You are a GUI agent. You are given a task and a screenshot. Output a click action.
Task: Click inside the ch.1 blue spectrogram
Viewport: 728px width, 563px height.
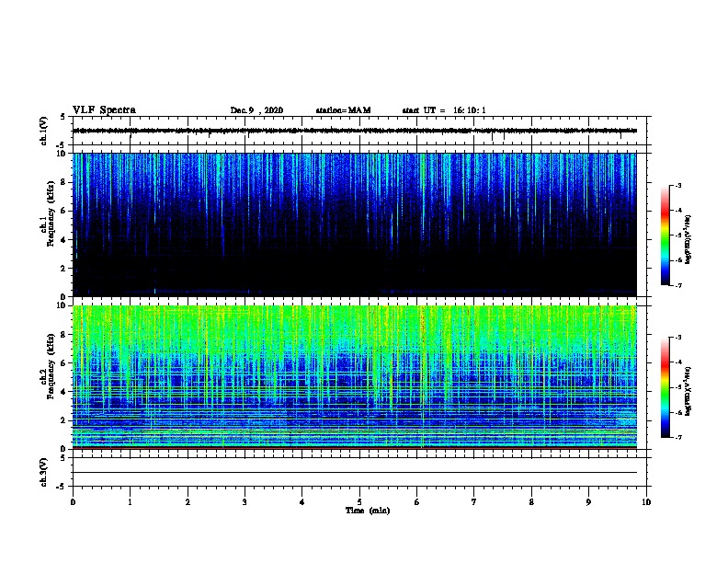[354, 224]
